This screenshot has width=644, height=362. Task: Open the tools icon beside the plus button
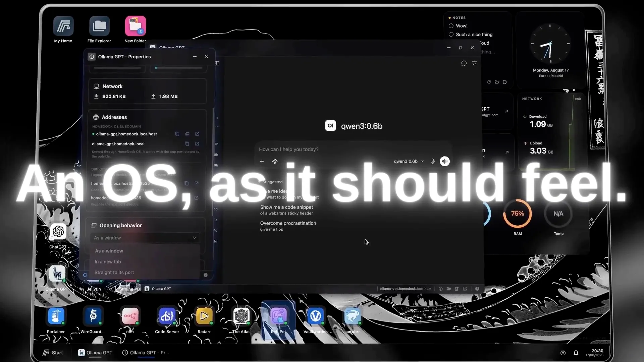275,161
